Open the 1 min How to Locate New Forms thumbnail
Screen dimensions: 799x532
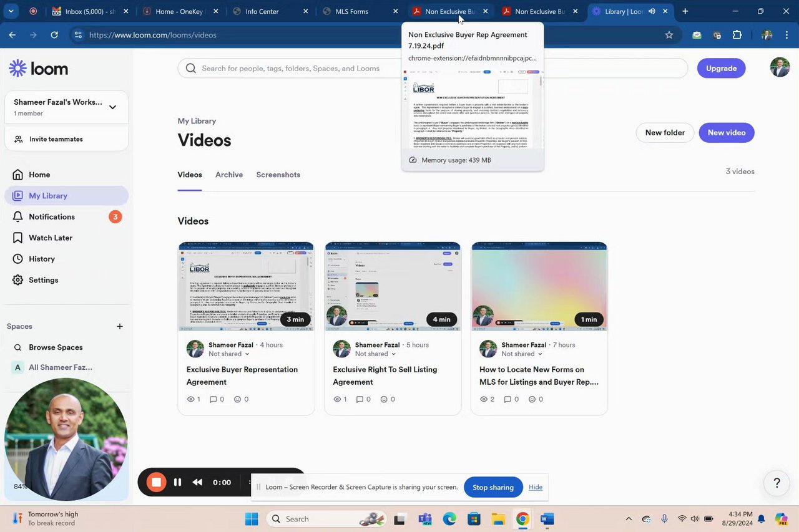point(539,286)
